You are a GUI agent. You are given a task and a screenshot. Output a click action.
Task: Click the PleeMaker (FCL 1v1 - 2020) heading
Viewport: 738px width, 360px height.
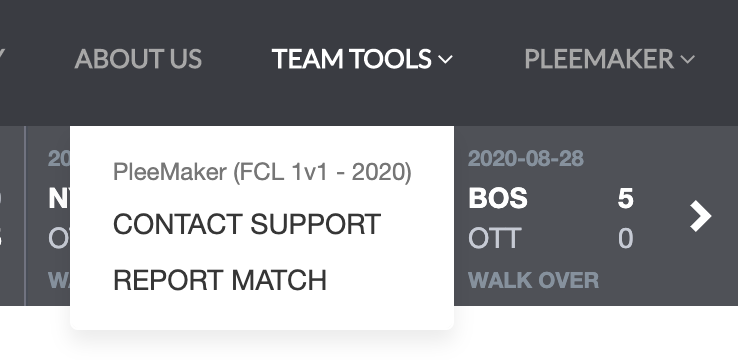point(262,172)
